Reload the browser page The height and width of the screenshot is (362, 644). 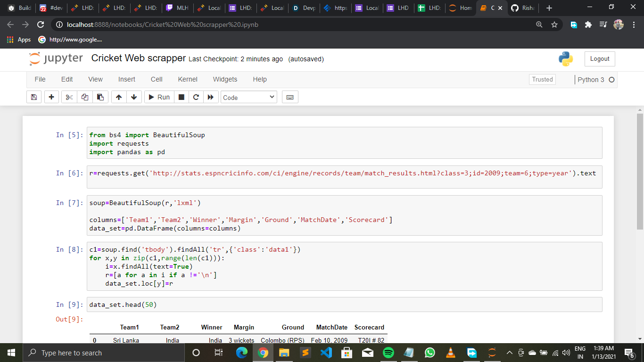coord(41,25)
